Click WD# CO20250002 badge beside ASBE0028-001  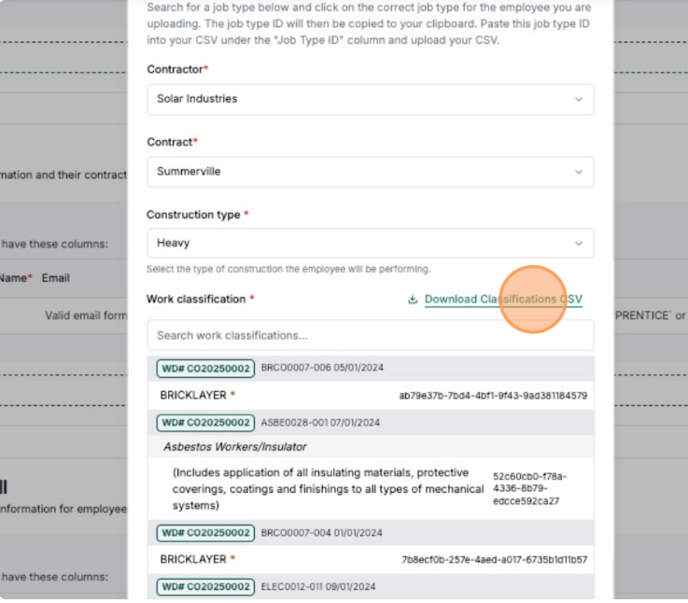coord(205,423)
